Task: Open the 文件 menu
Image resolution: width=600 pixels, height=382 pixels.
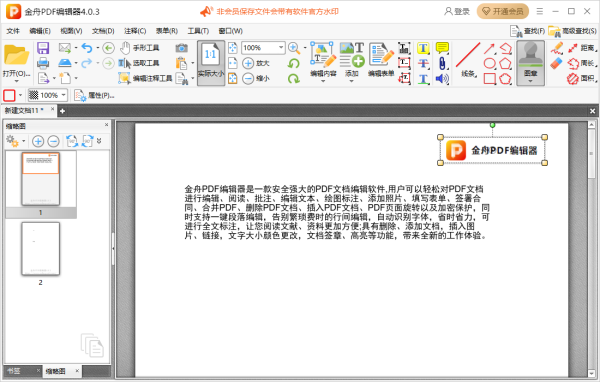Action: 13,31
